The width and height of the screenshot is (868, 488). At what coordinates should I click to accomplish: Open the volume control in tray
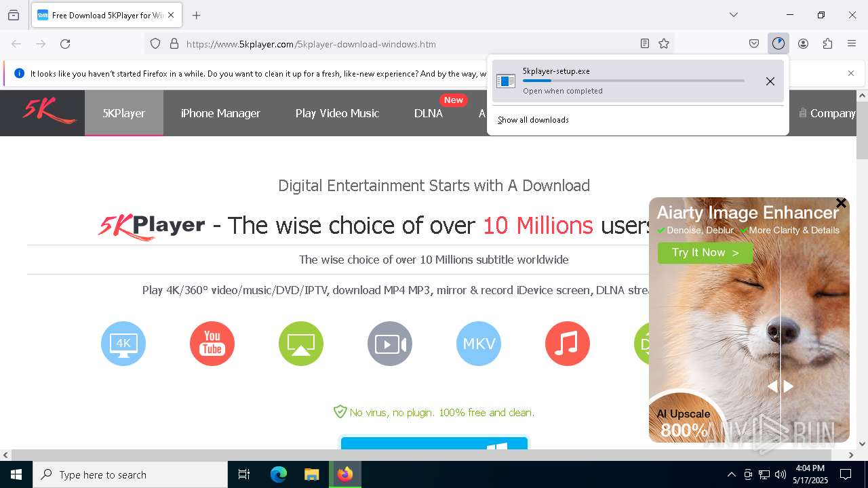pos(781,474)
